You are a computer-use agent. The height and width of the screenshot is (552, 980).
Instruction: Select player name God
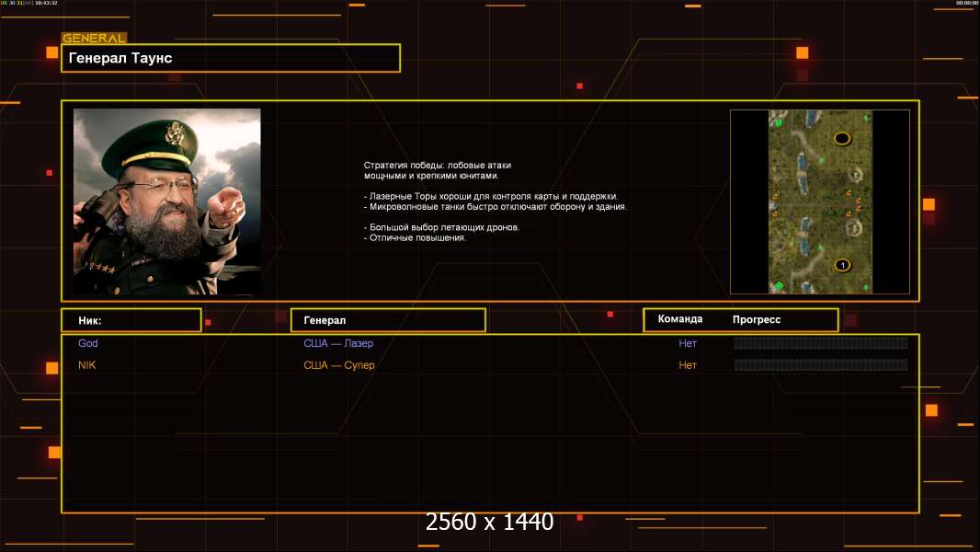pyautogui.click(x=88, y=343)
